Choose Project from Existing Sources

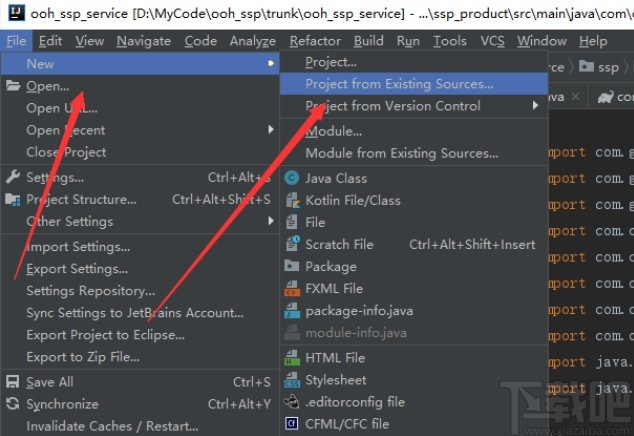[x=399, y=84]
